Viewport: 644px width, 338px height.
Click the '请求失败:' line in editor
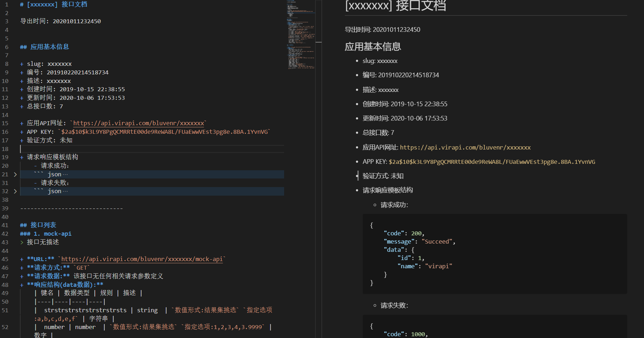click(x=52, y=183)
